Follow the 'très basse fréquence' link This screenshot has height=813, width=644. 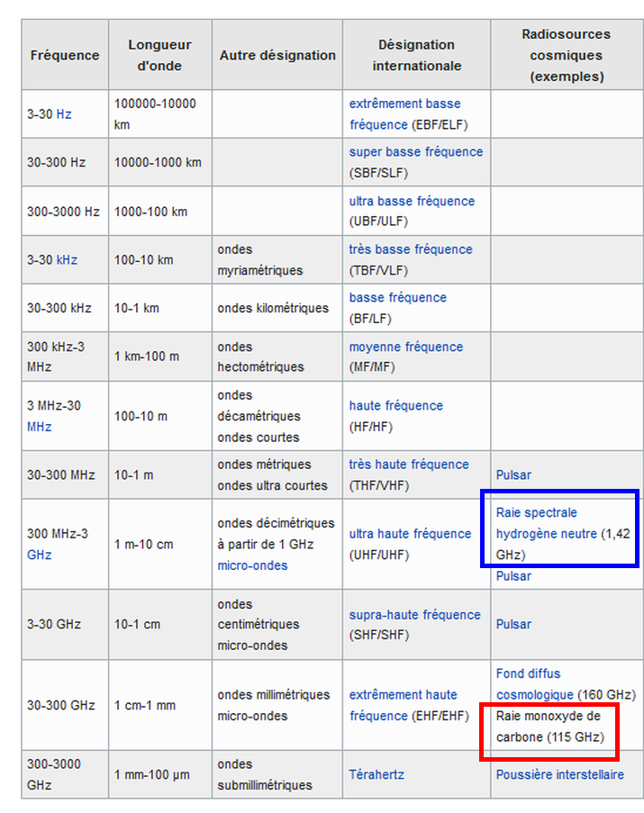(411, 249)
